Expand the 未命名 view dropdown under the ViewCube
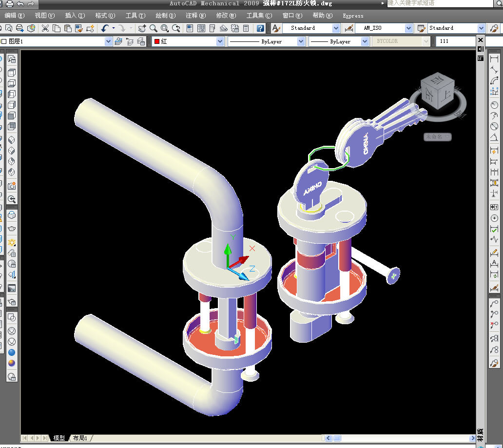The width and height of the screenshot is (503, 448). [x=438, y=136]
